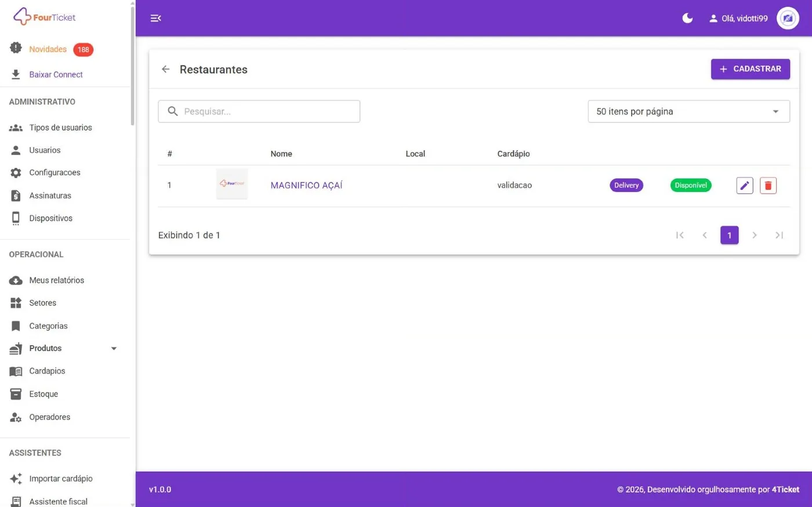Edit MAGNIFICO AÇAÍ with the pencil icon
812x507 pixels.
click(744, 186)
